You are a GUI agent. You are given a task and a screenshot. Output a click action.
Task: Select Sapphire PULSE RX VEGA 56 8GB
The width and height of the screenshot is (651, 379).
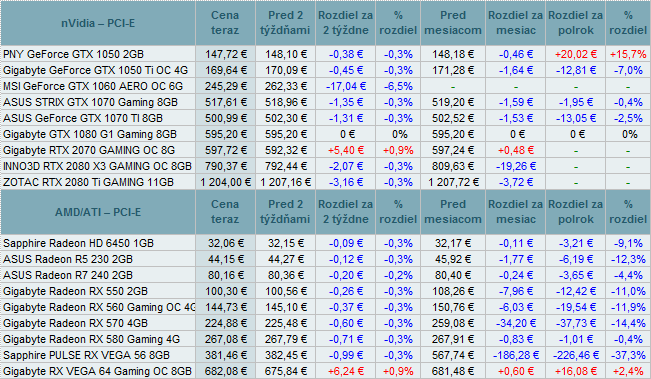[86, 355]
